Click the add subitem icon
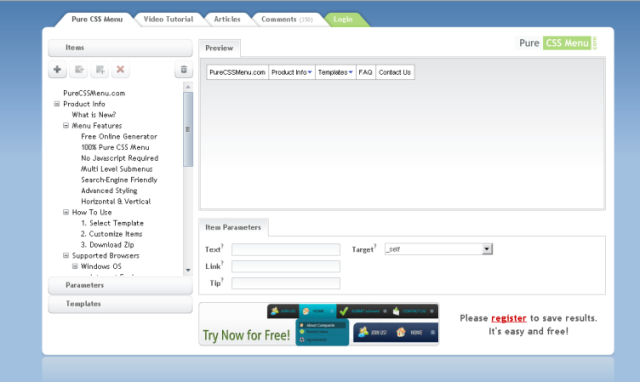Viewport: 640px width, 382px height. point(100,69)
